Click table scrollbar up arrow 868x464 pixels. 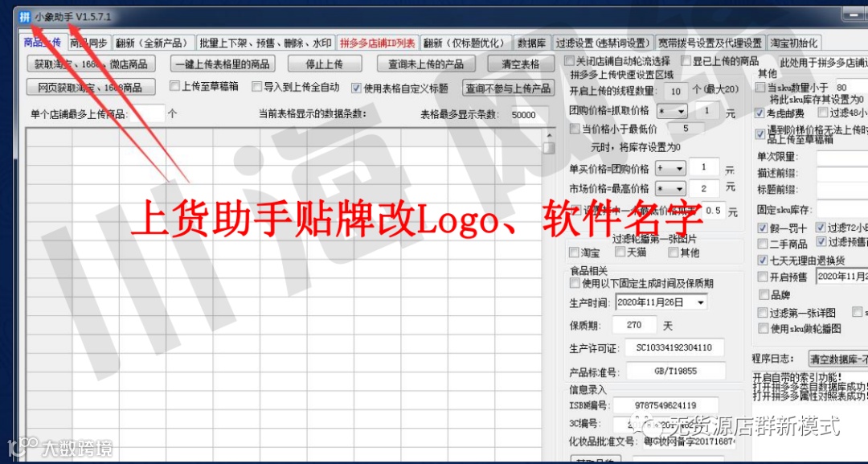[549, 135]
